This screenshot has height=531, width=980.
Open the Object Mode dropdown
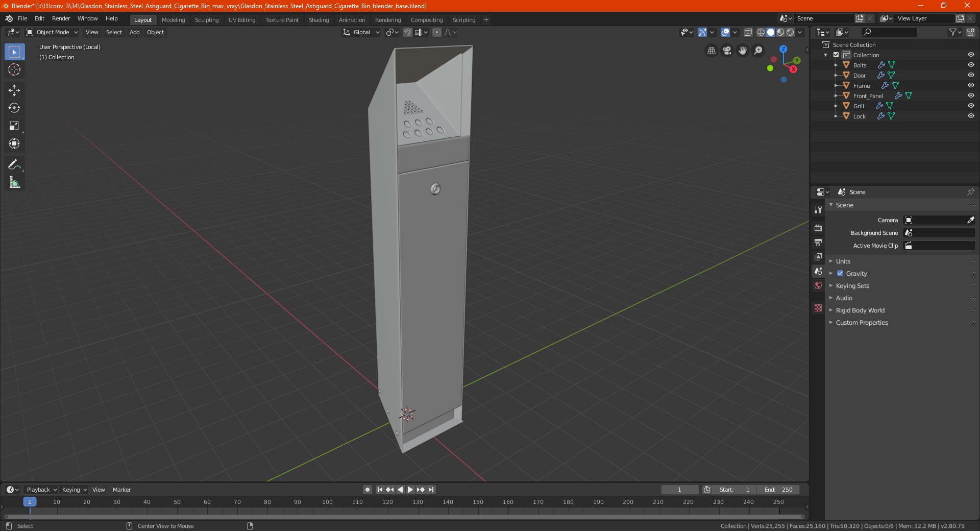click(52, 32)
